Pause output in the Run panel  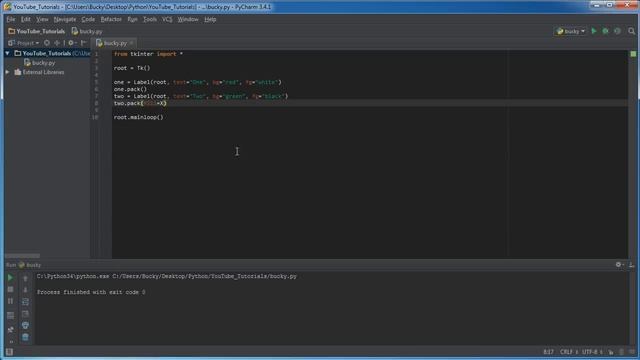pos(10,301)
